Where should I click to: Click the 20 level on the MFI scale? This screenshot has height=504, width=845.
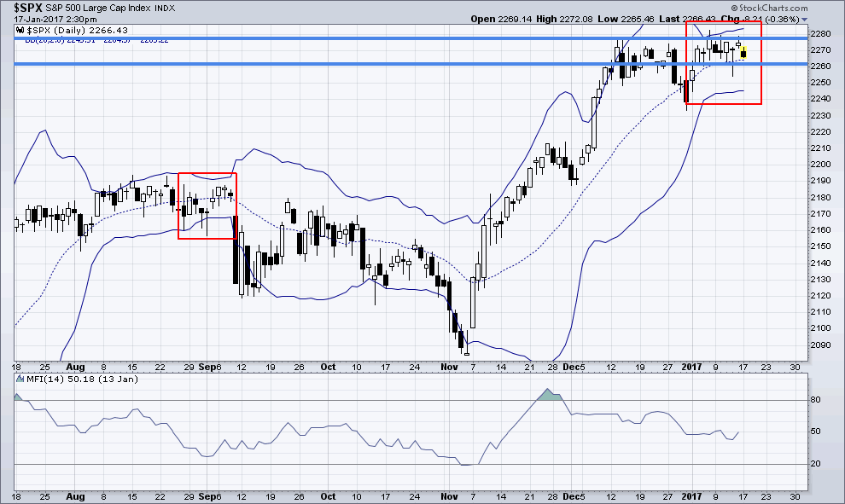[x=815, y=463]
